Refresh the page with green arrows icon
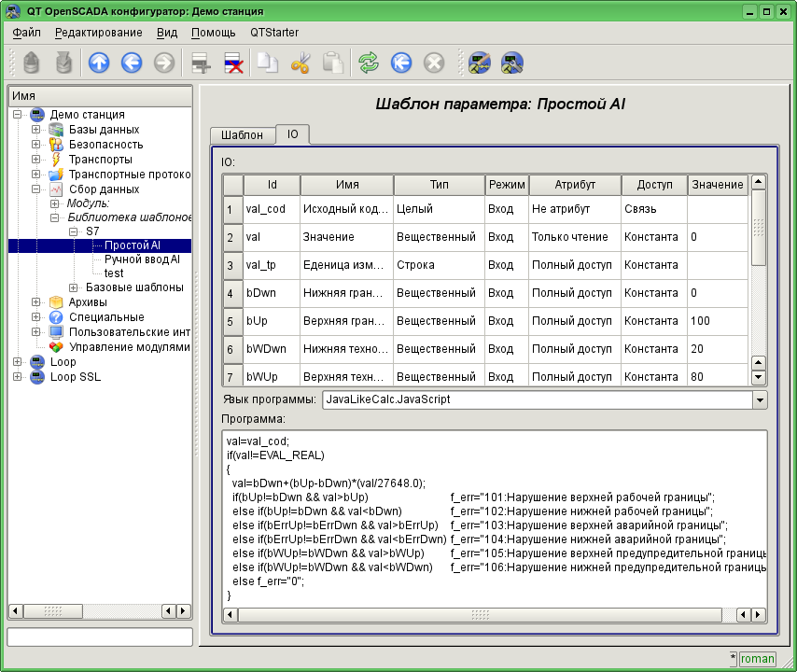 [x=369, y=63]
